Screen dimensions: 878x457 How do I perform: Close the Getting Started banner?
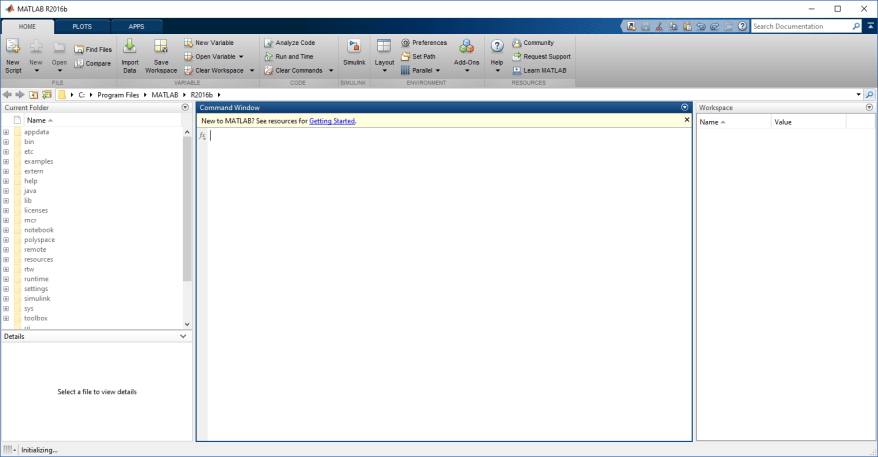tap(686, 120)
